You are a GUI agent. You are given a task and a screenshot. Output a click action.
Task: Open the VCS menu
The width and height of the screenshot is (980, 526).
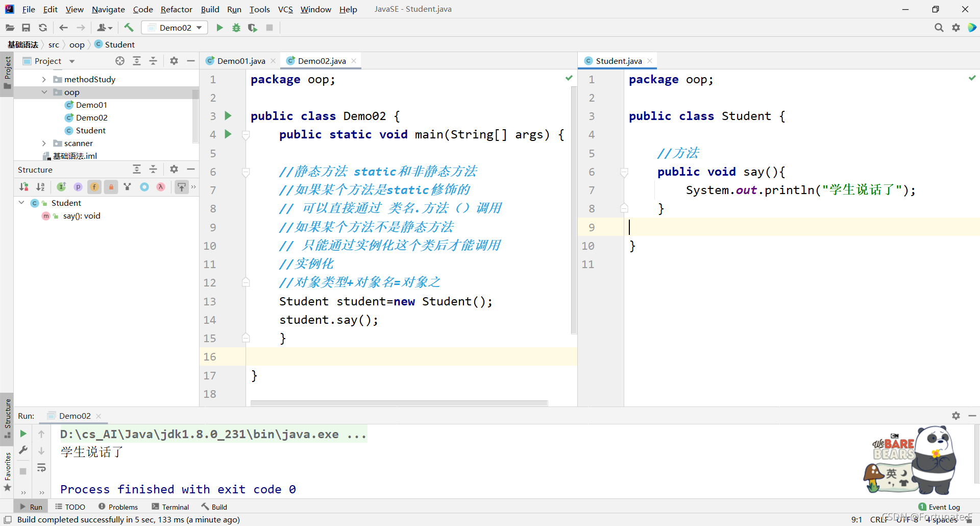pos(285,9)
